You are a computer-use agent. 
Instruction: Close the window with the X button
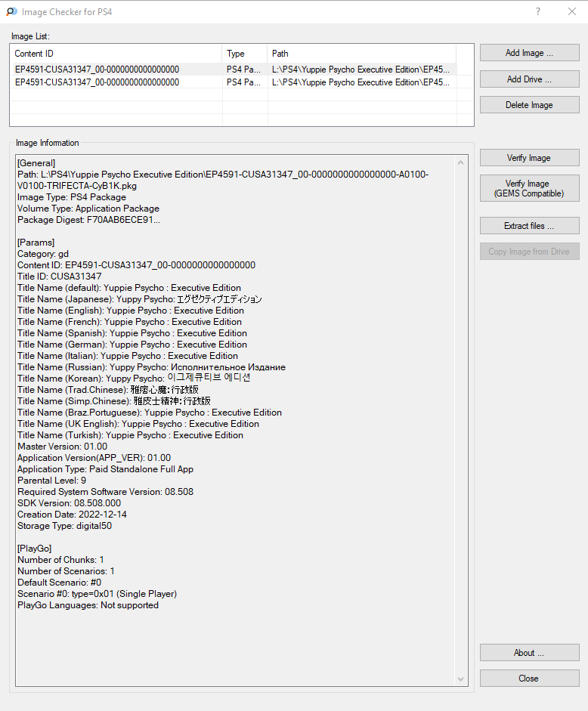click(572, 12)
